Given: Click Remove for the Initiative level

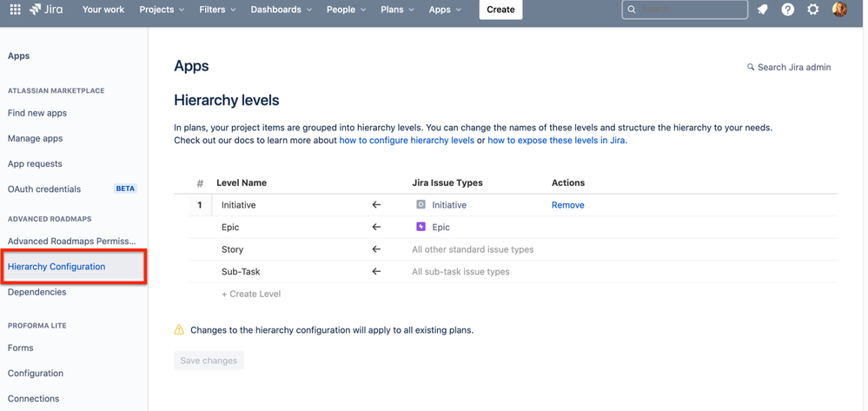Looking at the screenshot, I should [568, 205].
